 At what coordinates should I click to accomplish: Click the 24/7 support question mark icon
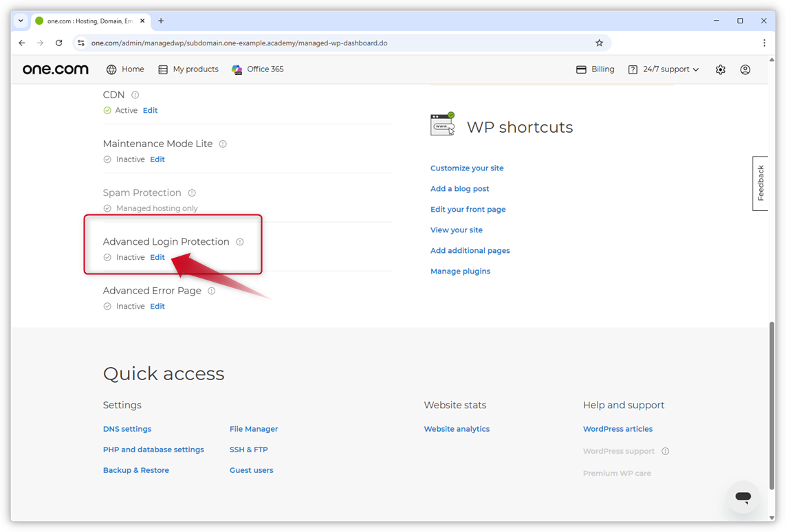pyautogui.click(x=633, y=69)
